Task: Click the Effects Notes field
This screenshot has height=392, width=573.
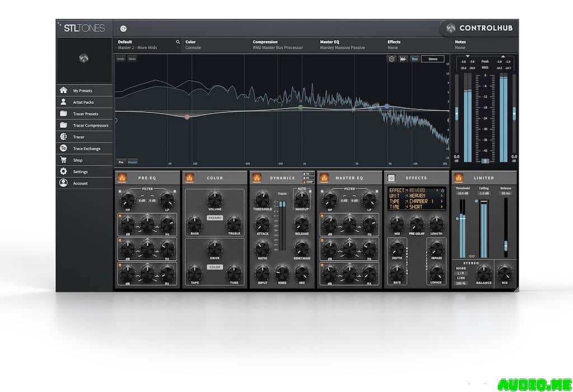Action: tap(485, 45)
